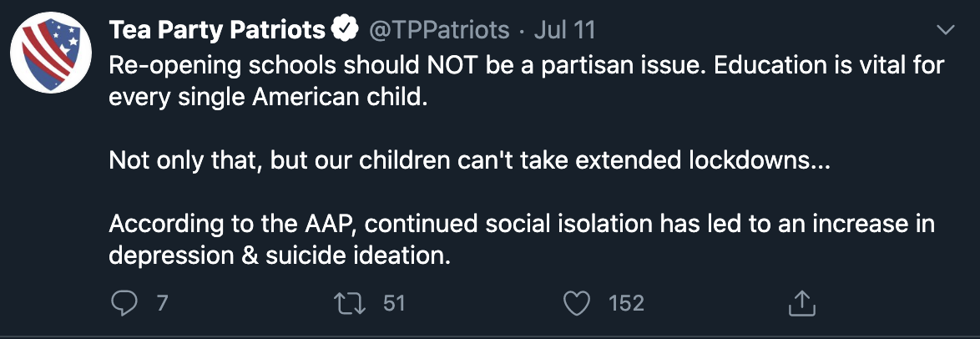This screenshot has width=980, height=339.
Task: Click the sentence about extended lockdowns
Action: (x=469, y=161)
